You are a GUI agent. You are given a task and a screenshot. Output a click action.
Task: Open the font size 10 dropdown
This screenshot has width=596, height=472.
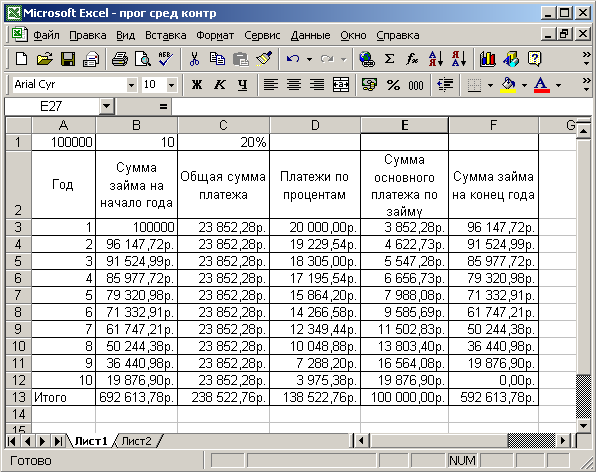171,85
